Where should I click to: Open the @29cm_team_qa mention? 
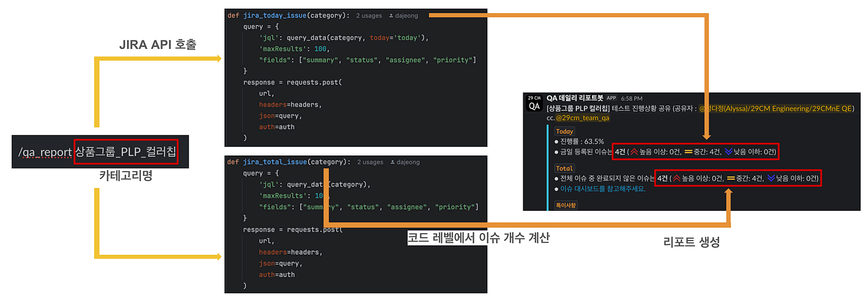(x=583, y=118)
